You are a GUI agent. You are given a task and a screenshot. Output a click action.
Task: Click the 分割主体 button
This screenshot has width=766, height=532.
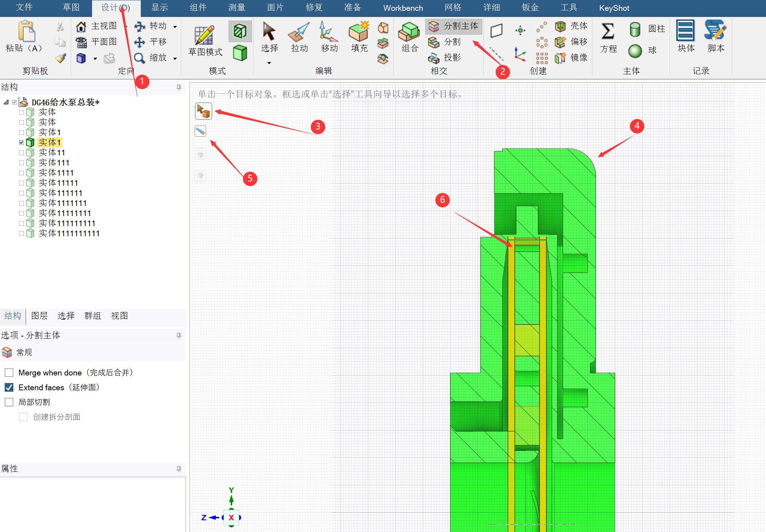[x=454, y=26]
